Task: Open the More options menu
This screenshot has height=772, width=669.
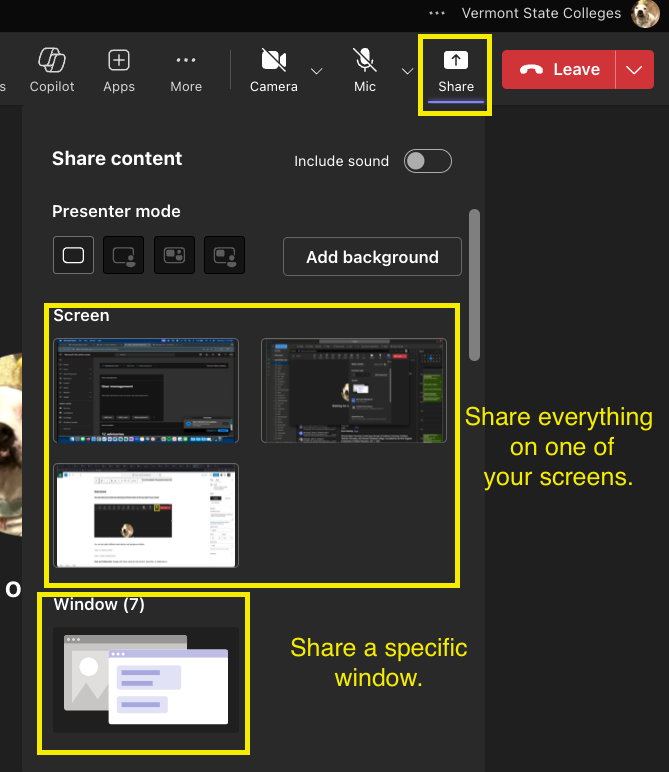Action: [186, 69]
